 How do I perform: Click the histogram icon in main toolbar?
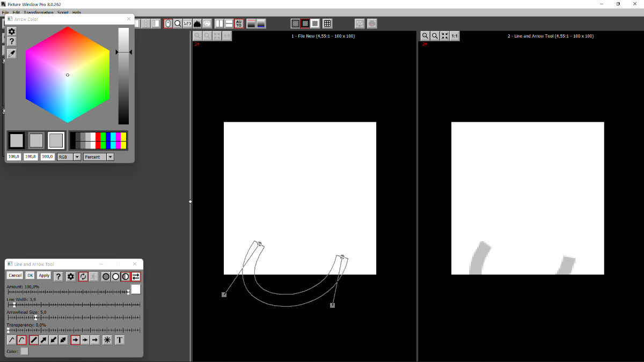(x=197, y=24)
